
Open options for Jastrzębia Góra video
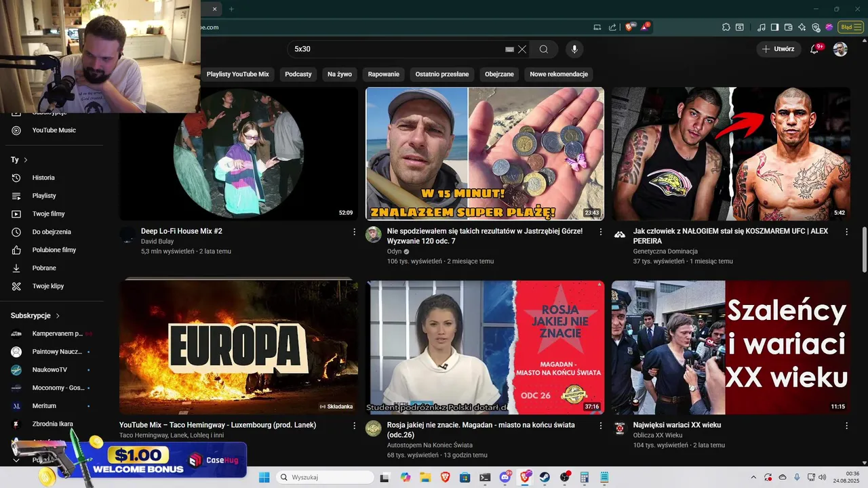600,232
